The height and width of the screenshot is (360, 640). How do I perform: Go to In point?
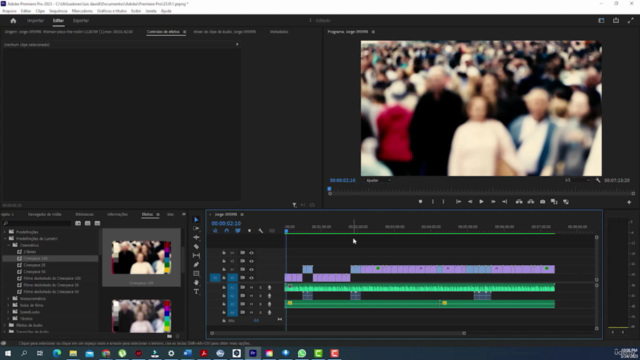pos(458,202)
